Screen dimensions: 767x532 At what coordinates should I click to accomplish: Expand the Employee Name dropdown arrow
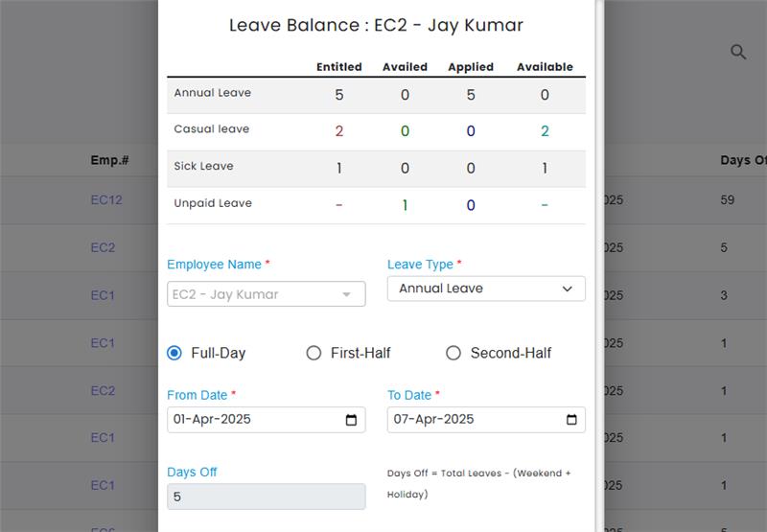pos(347,294)
